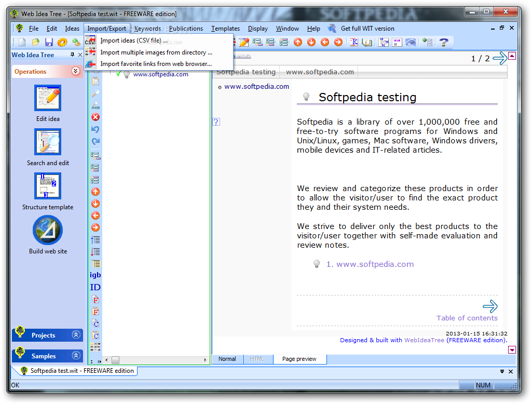Open the Keywords menu
Screen dimensions: 532x404
coord(147,29)
